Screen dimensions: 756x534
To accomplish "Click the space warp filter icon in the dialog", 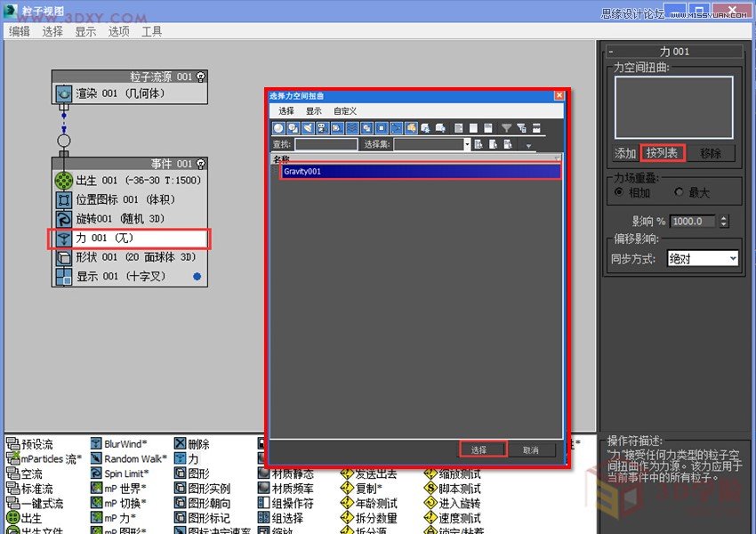I will (x=350, y=127).
